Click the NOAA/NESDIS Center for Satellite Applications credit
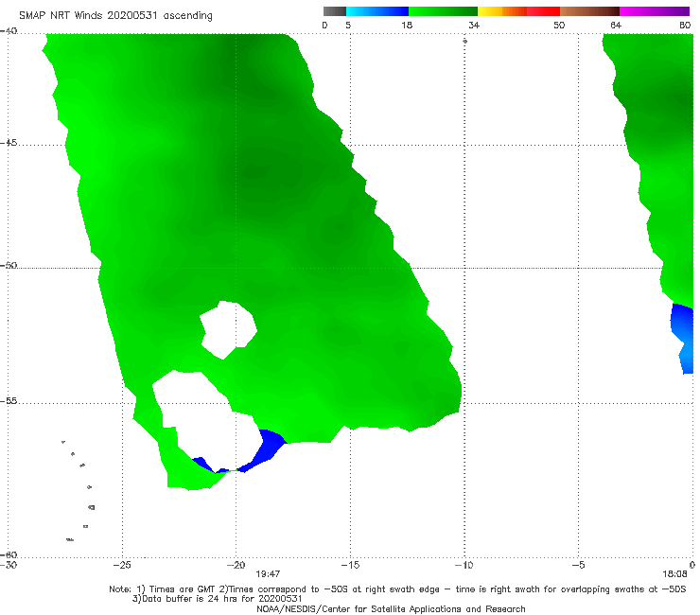This screenshot has height=615, width=700. 391,608
